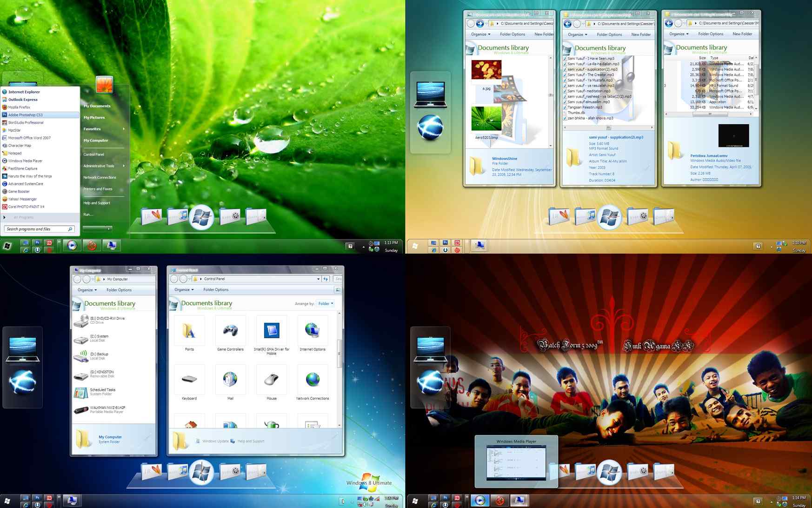Click the magnifier icon in Start menu search
Screen dimensions: 812x508
click(70, 229)
